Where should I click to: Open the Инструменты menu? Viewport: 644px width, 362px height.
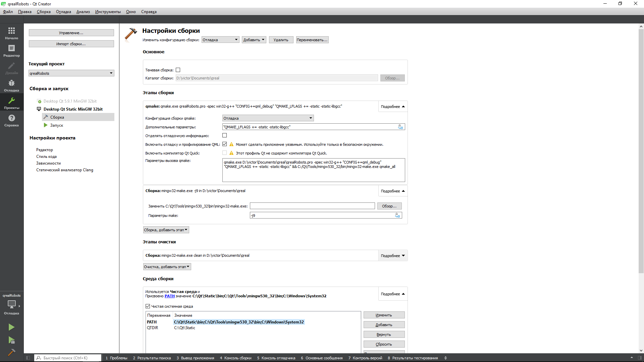coord(108,12)
